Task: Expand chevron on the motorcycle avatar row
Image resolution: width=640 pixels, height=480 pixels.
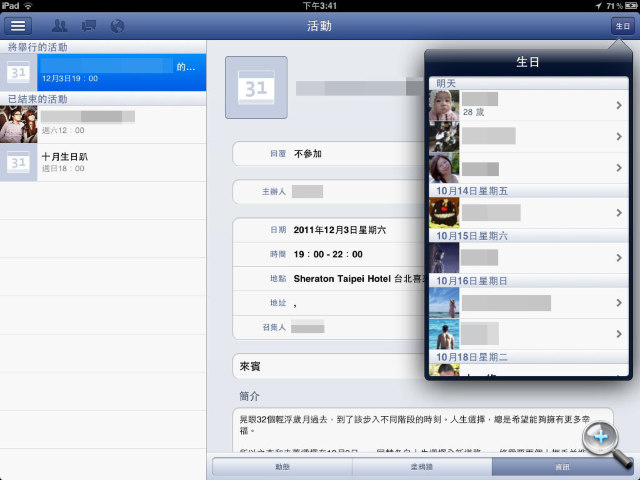Action: click(x=619, y=136)
